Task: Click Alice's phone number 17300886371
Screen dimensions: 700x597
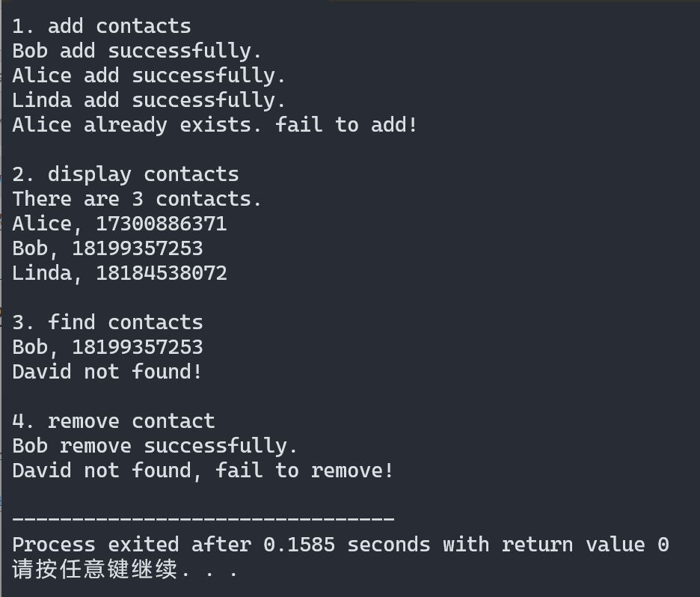Action: coord(161,224)
